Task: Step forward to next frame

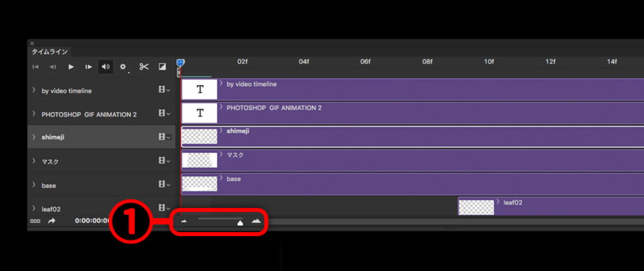Action: point(88,67)
